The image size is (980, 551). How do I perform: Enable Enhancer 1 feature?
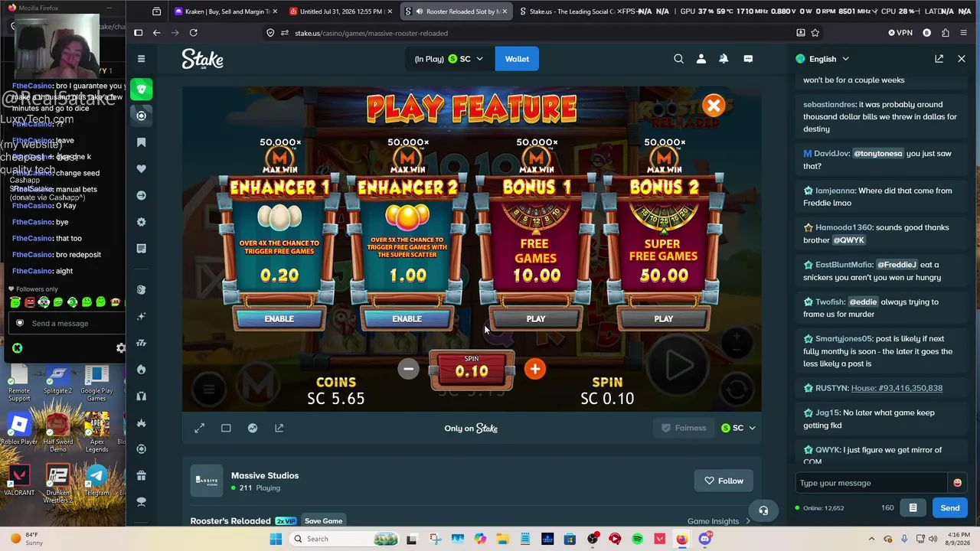click(279, 318)
